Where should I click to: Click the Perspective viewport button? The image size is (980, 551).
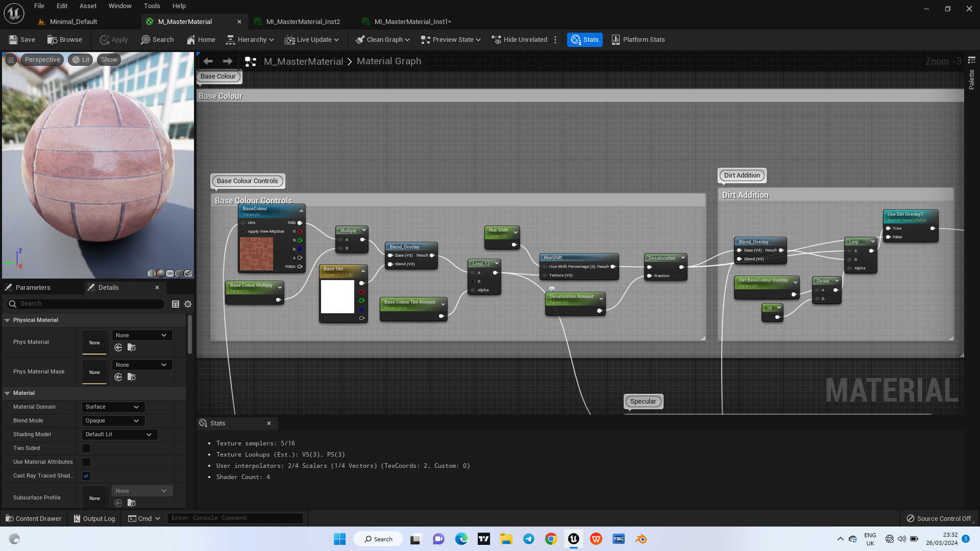42,59
